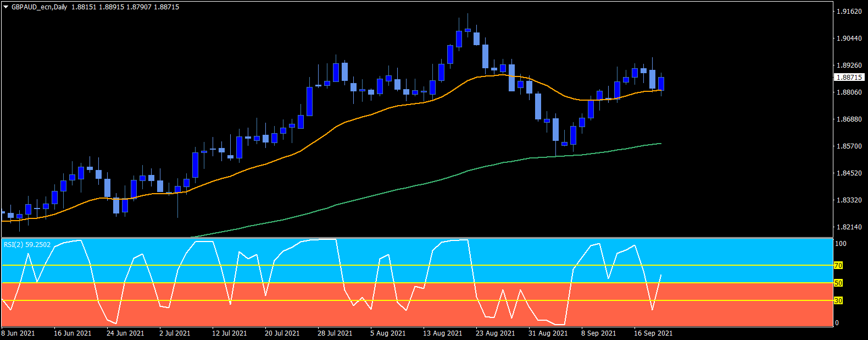The height and width of the screenshot is (340, 868).
Task: Click the 2 Jul 2021 date label
Action: (175, 333)
